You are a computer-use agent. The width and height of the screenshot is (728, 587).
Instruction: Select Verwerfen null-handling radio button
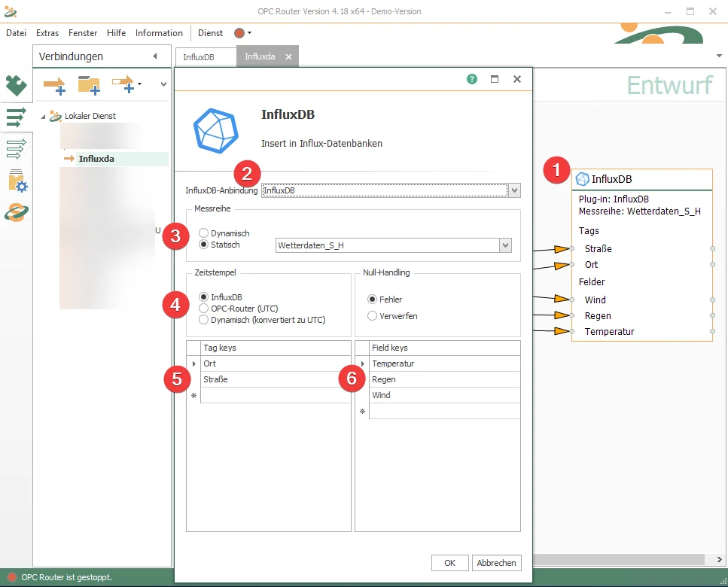[372, 316]
